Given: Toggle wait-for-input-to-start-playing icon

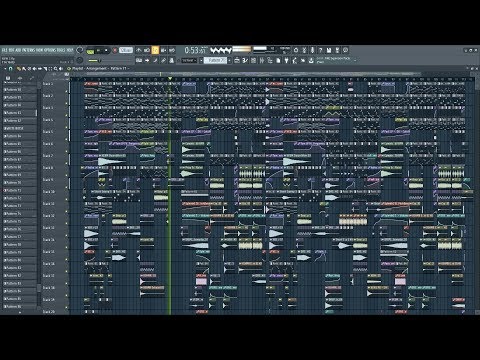Looking at the screenshot, I should [x=147, y=50].
